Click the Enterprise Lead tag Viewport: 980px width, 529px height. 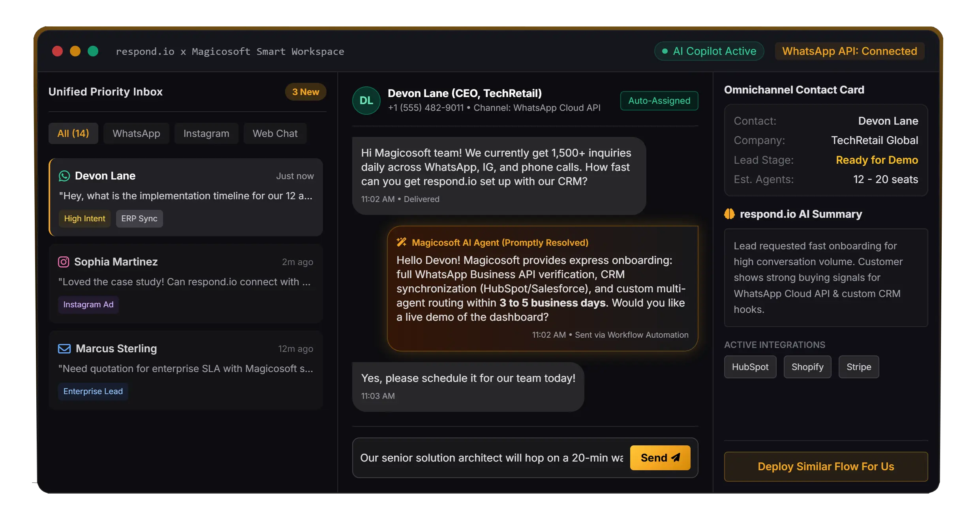tap(93, 391)
